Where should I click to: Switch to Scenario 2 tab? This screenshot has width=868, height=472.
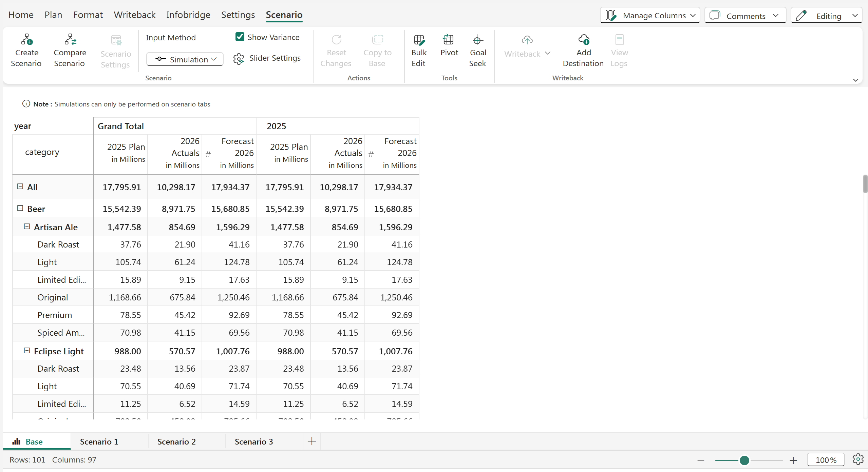pyautogui.click(x=176, y=441)
